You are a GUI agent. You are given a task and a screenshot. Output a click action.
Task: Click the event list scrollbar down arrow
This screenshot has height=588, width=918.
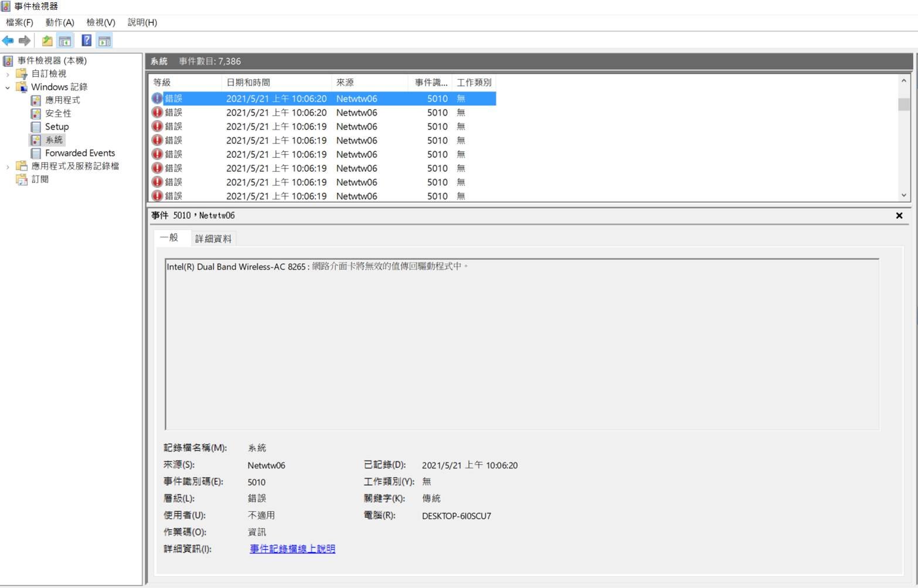coord(904,195)
